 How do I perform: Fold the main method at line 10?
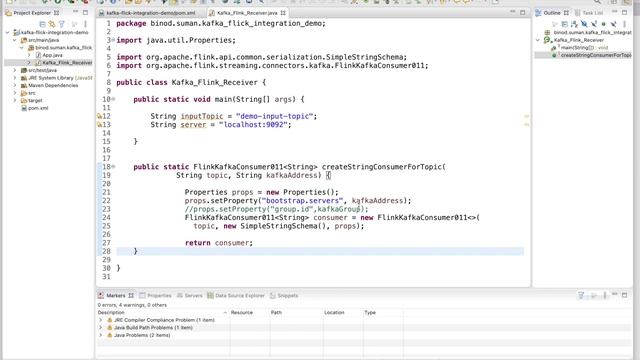(113, 99)
